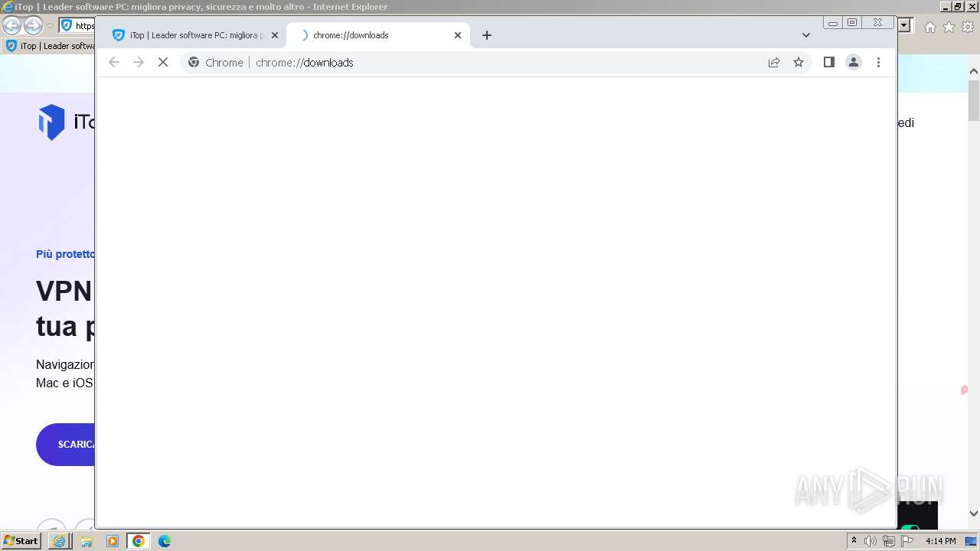
Task: Close the chrome://downloads tab
Action: pos(458,35)
